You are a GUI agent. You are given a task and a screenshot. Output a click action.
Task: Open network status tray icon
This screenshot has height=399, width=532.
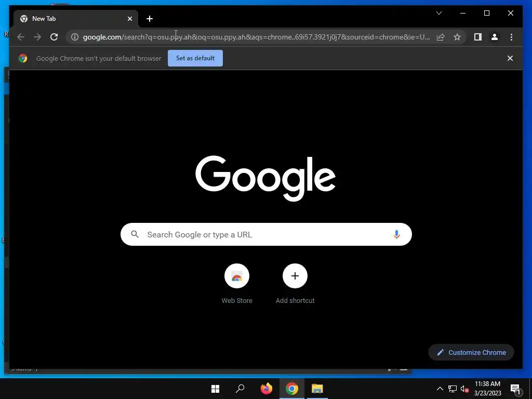click(x=453, y=389)
